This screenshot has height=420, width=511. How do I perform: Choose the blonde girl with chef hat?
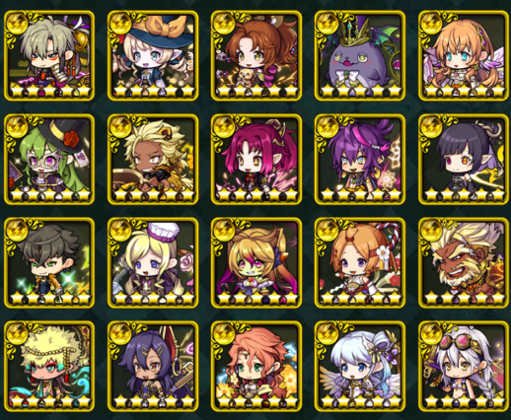click(153, 262)
